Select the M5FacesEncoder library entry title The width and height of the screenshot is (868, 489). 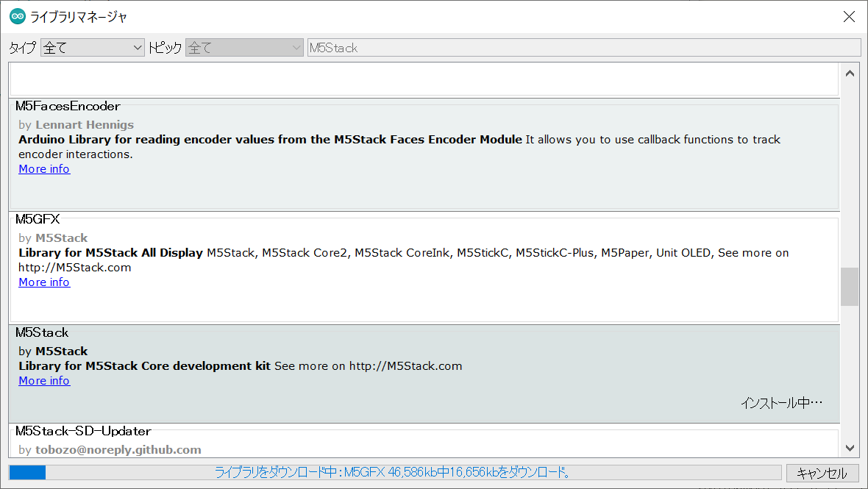(x=68, y=106)
